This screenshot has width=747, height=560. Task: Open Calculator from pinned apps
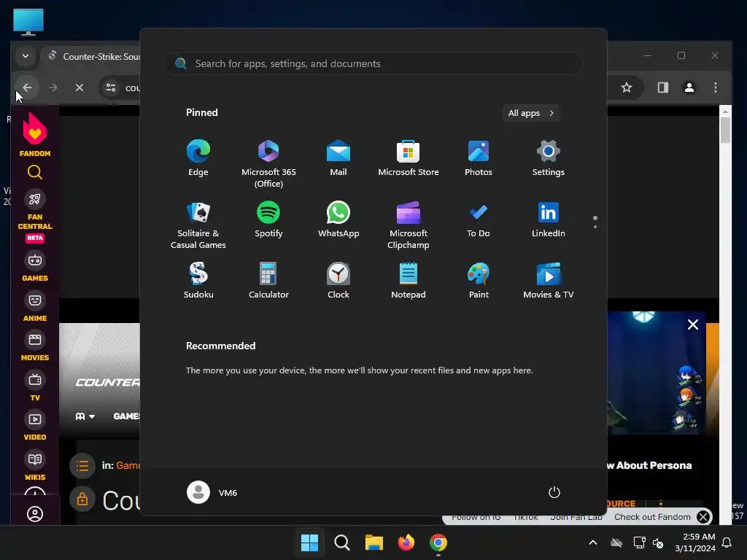(x=268, y=281)
